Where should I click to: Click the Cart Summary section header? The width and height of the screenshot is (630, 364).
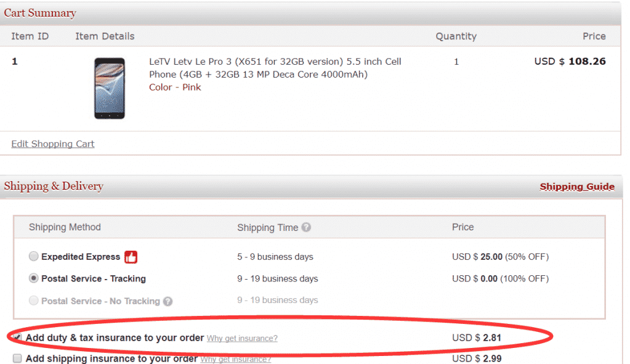pos(40,13)
